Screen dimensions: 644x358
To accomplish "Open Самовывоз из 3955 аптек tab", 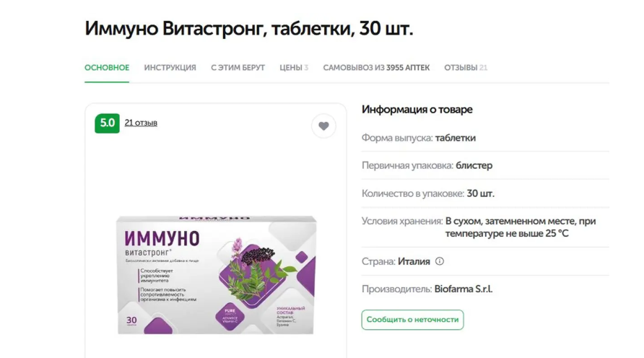I will [376, 68].
